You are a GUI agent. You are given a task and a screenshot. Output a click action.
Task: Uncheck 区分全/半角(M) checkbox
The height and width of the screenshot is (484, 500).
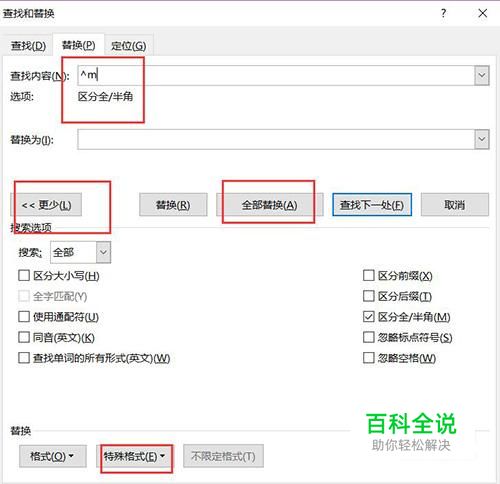[368, 317]
